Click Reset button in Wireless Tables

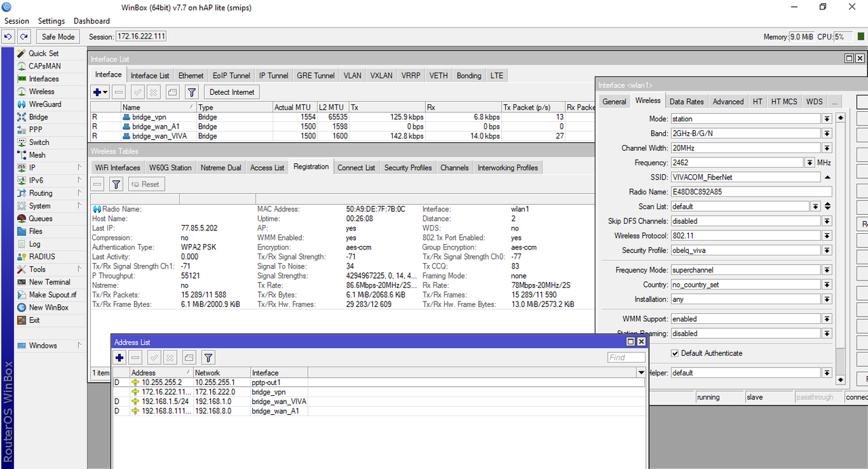[x=145, y=184]
